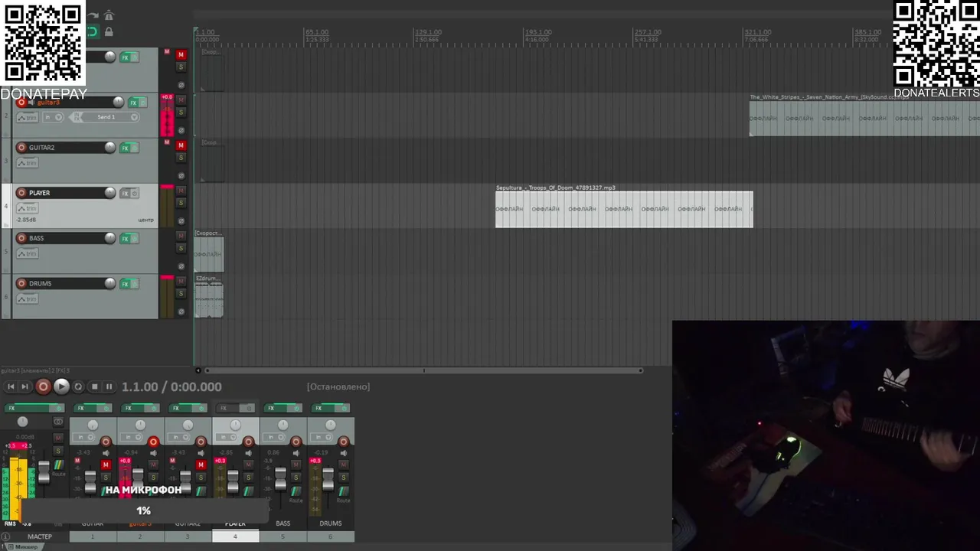Solo the DRUMS strip in the mixer

(x=343, y=478)
